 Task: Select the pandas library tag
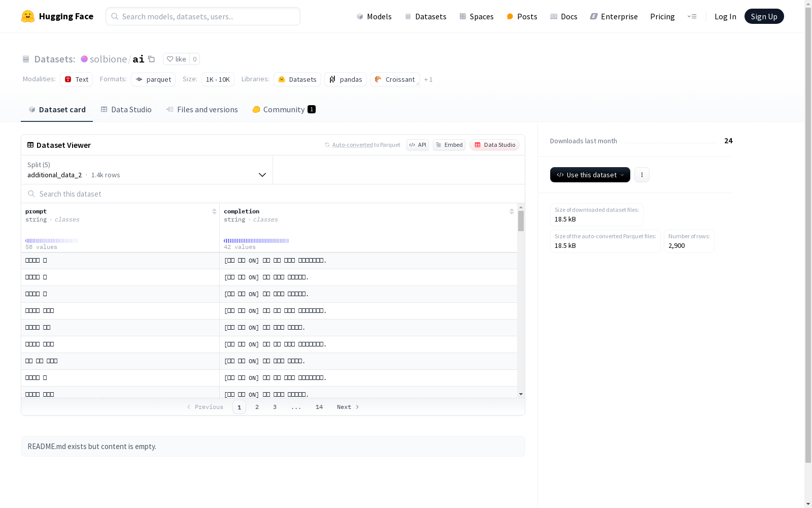[x=346, y=79]
